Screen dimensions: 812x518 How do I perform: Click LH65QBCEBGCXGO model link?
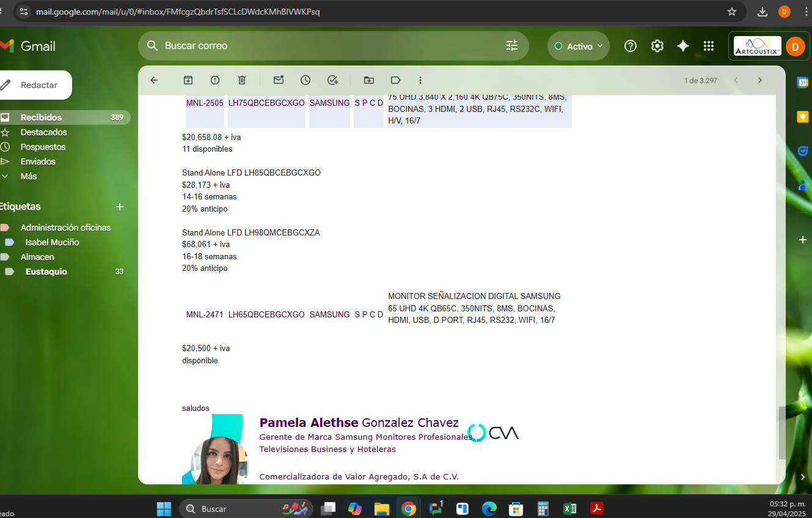(266, 314)
